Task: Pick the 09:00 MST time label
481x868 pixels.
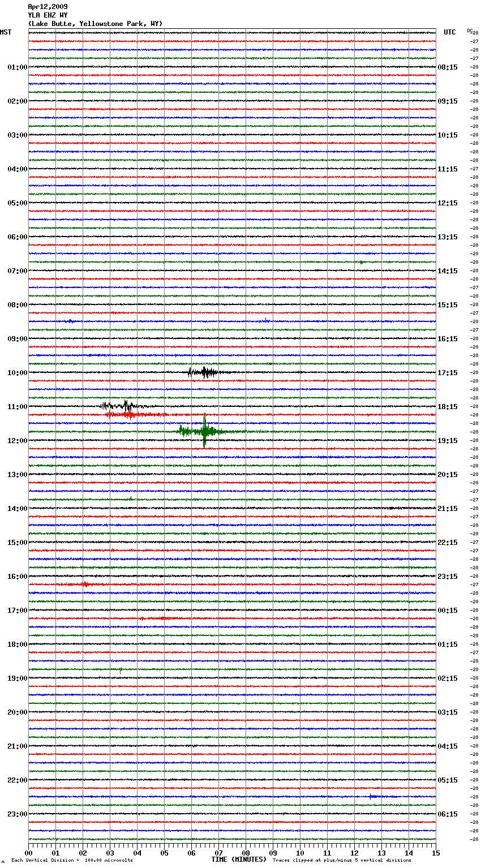Action: tap(17, 339)
